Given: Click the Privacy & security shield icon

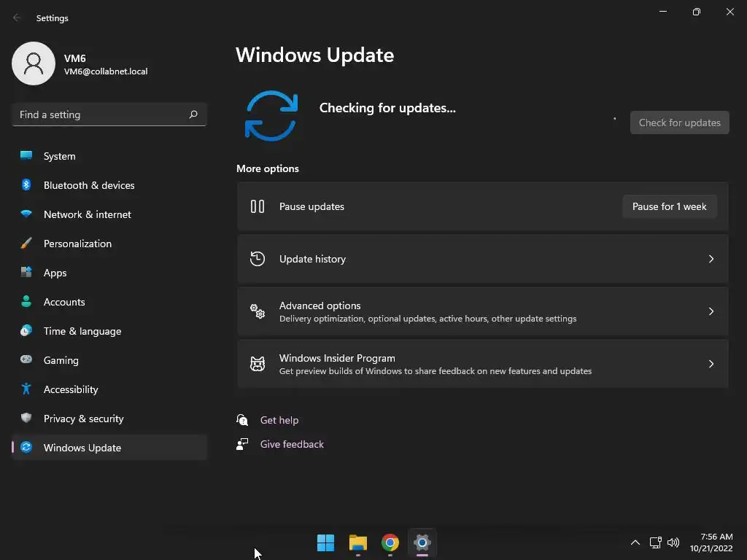Looking at the screenshot, I should 26,418.
